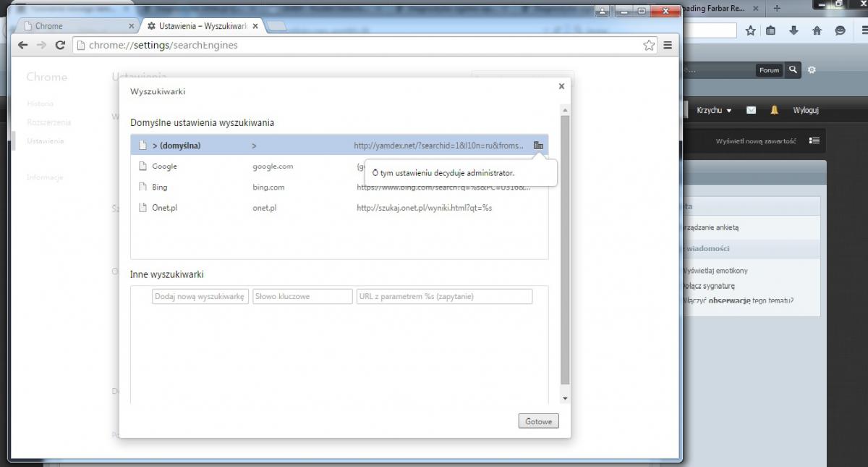Viewport: 868px width, 467px height.
Task: Click the Chrome user profile button in the title bar
Action: (x=603, y=12)
